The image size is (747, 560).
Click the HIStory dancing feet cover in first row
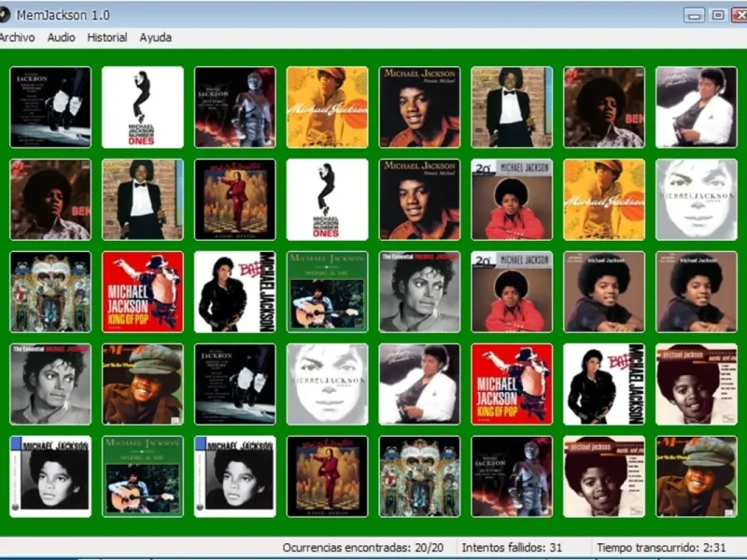(x=50, y=107)
